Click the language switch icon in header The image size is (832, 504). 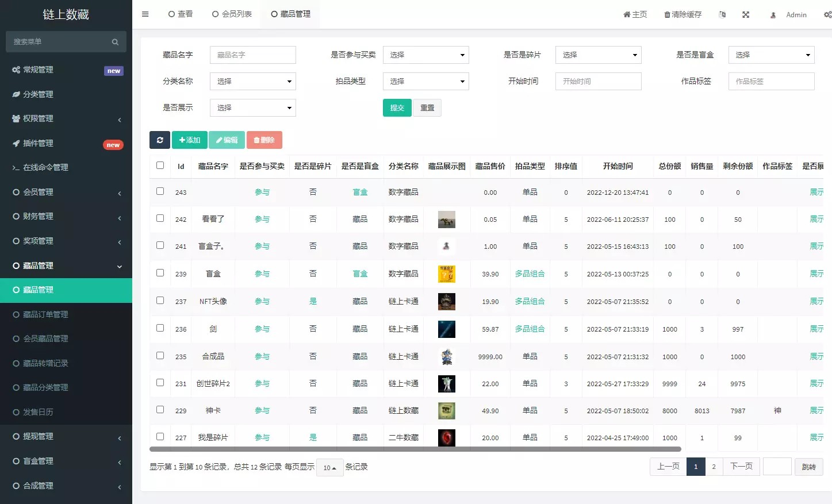[722, 15]
